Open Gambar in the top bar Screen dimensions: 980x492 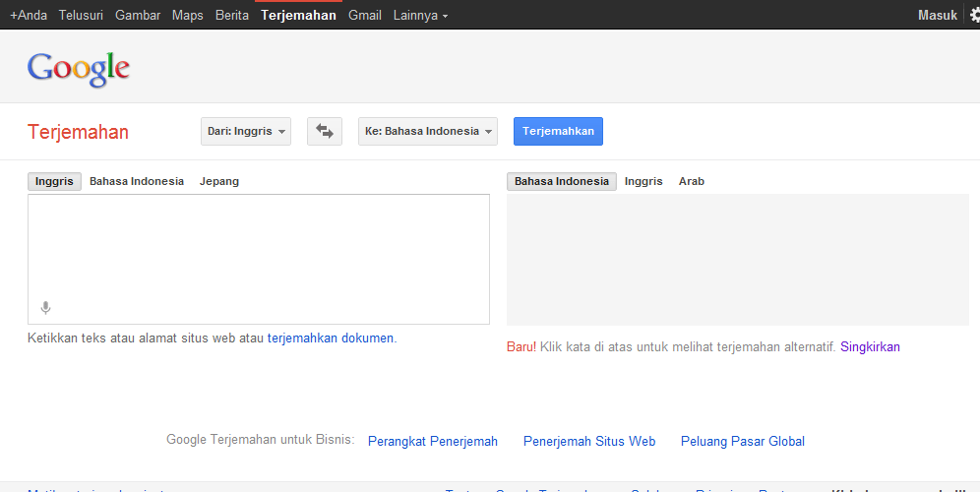[x=138, y=15]
